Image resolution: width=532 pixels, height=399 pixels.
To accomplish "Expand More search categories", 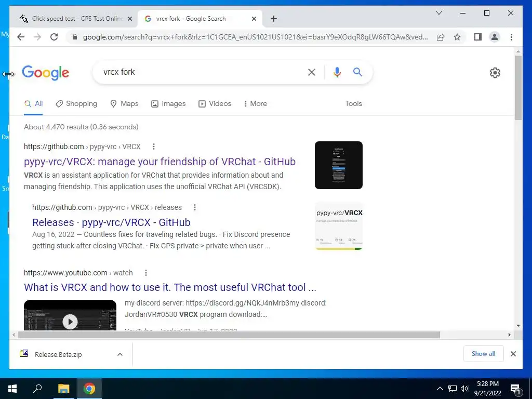I will coord(256,104).
